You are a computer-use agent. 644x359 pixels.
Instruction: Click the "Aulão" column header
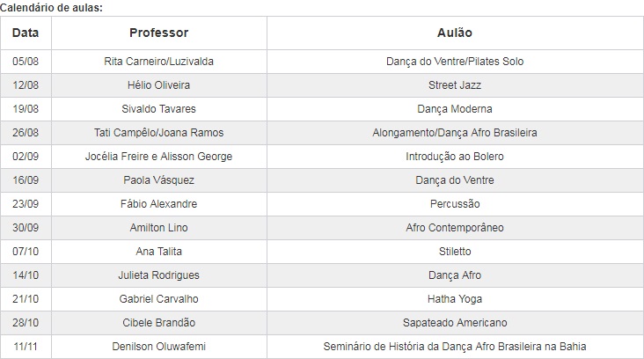click(x=455, y=33)
